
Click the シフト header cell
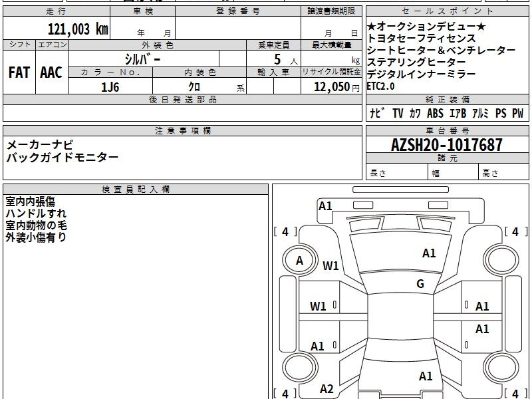click(19, 45)
